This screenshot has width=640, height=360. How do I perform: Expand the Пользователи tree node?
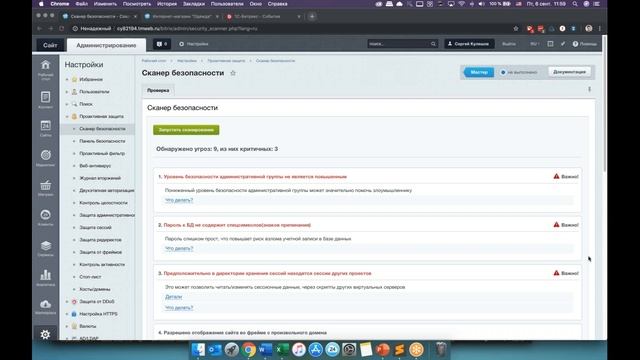(67, 92)
